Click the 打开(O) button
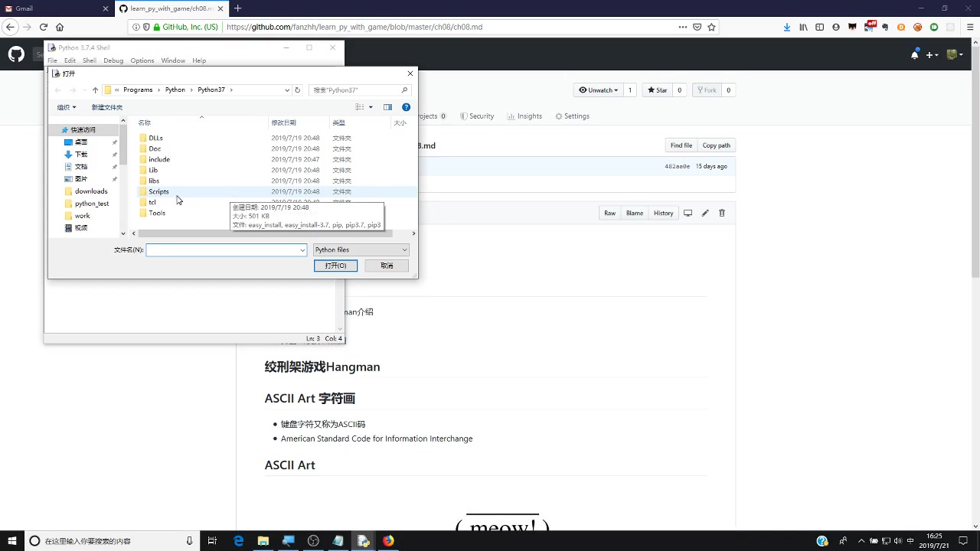The image size is (980, 551). [335, 265]
